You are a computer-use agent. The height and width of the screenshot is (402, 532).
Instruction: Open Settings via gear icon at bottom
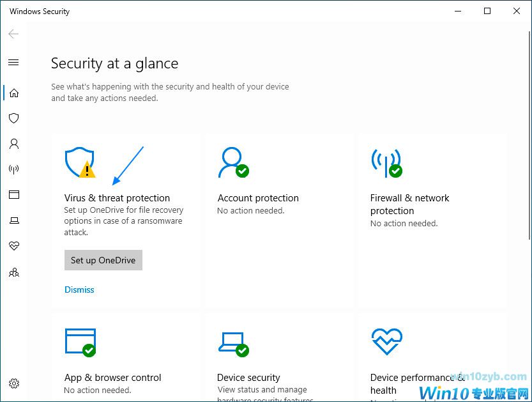pos(14,383)
